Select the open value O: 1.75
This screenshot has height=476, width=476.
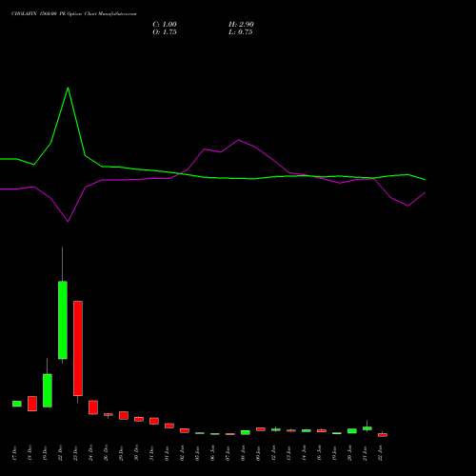pos(165,32)
